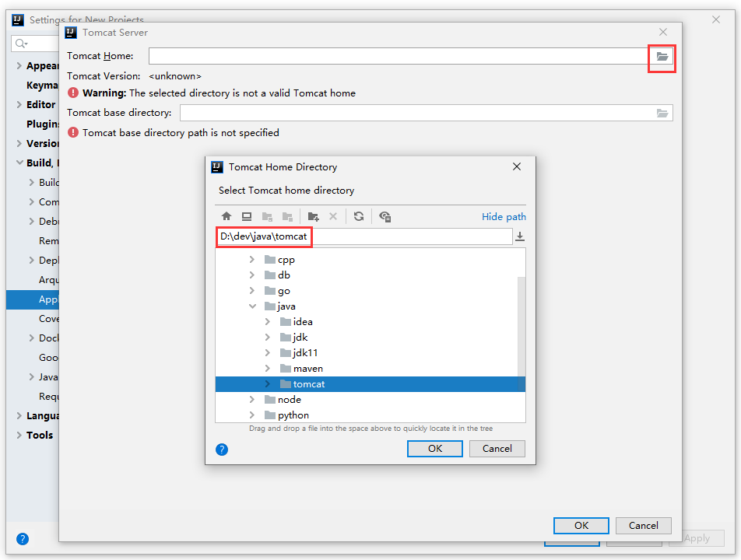Expand the jdk folder
741x560 pixels.
(x=268, y=337)
